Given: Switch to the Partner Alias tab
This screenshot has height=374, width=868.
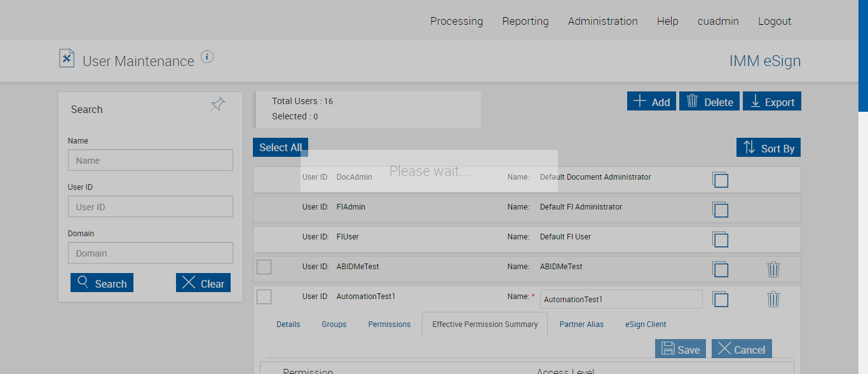Looking at the screenshot, I should click(x=581, y=324).
